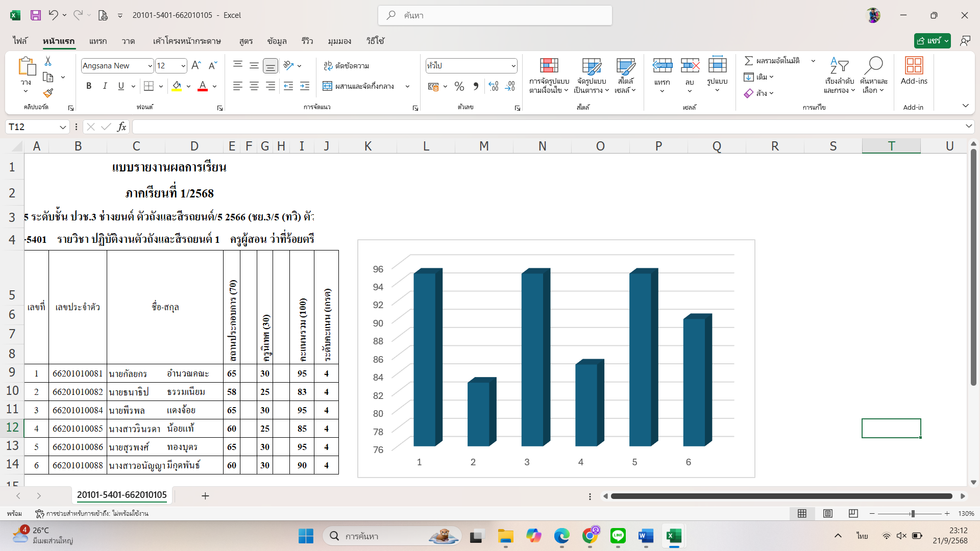
Task: Toggle Italic formatting
Action: click(105, 86)
